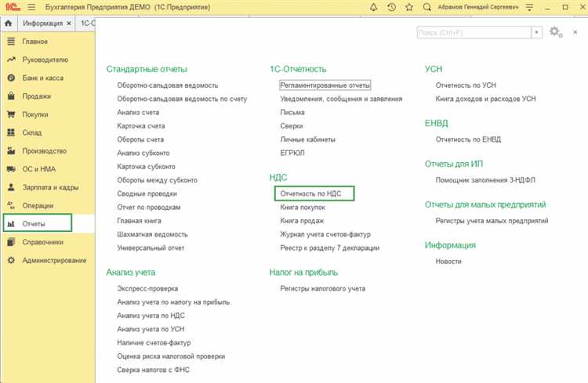
Task: Open Регламентированные отчеты
Action: tap(325, 85)
